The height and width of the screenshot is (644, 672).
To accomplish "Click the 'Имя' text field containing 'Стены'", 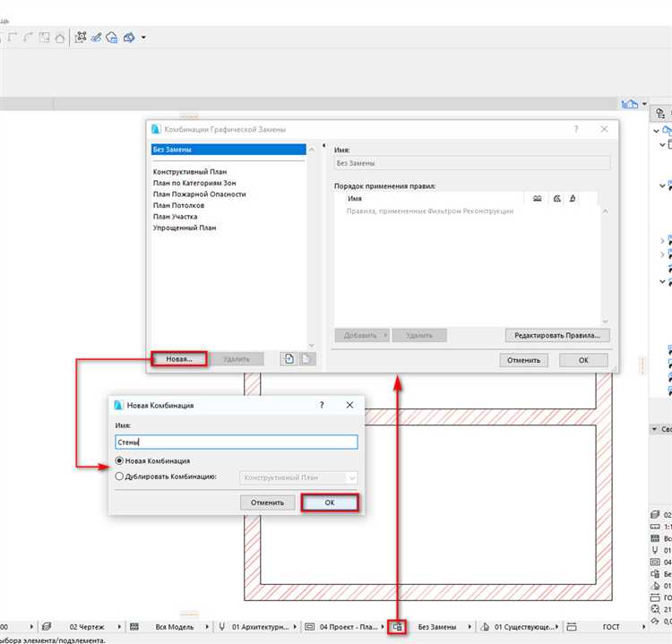I will [x=237, y=442].
